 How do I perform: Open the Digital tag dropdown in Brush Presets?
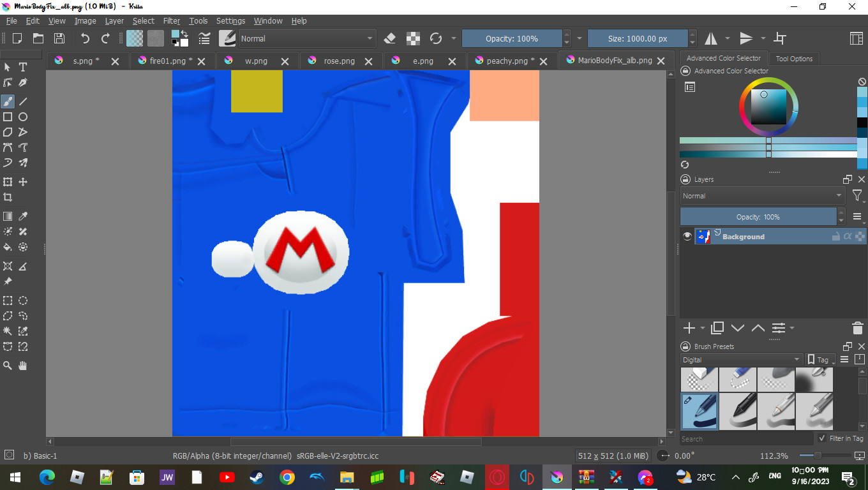(740, 359)
